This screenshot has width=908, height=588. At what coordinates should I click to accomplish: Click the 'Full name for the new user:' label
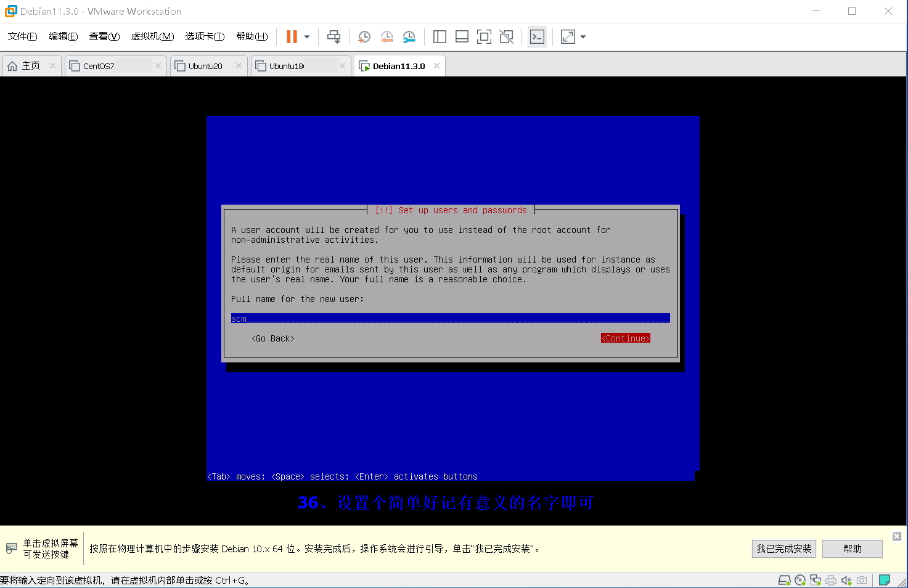click(x=297, y=299)
